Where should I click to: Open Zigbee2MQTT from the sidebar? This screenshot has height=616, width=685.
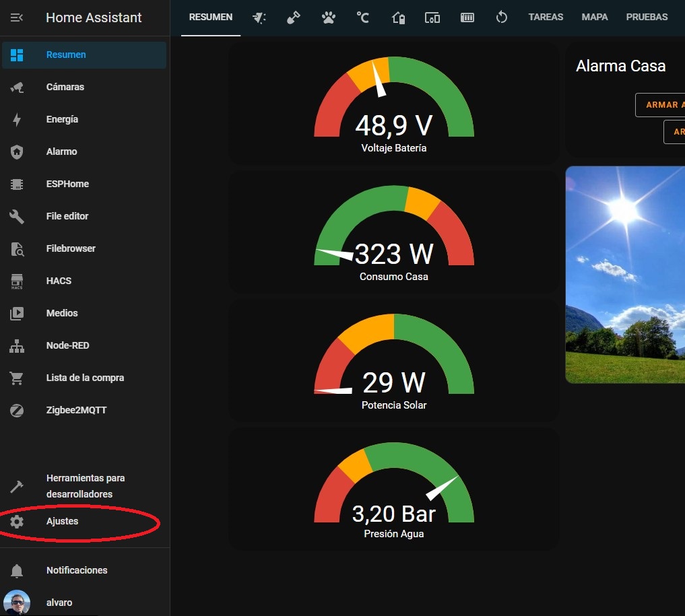tap(76, 410)
